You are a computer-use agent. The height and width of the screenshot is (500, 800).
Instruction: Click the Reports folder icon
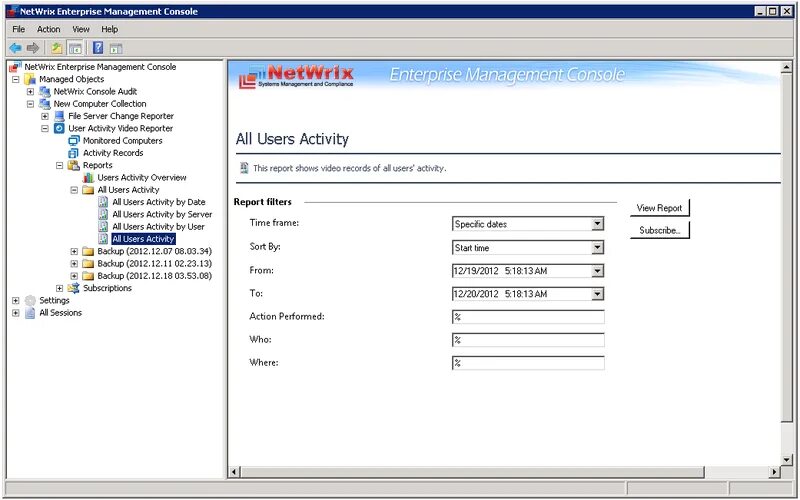tap(74, 165)
